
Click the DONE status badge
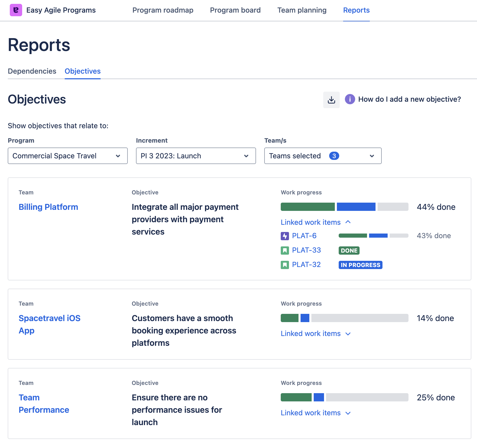(x=349, y=251)
